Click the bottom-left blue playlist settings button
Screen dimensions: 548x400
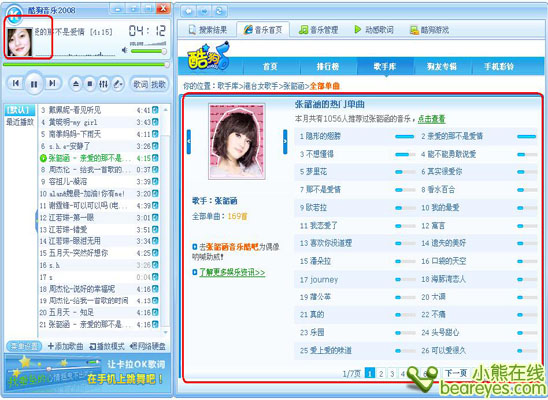(x=24, y=347)
